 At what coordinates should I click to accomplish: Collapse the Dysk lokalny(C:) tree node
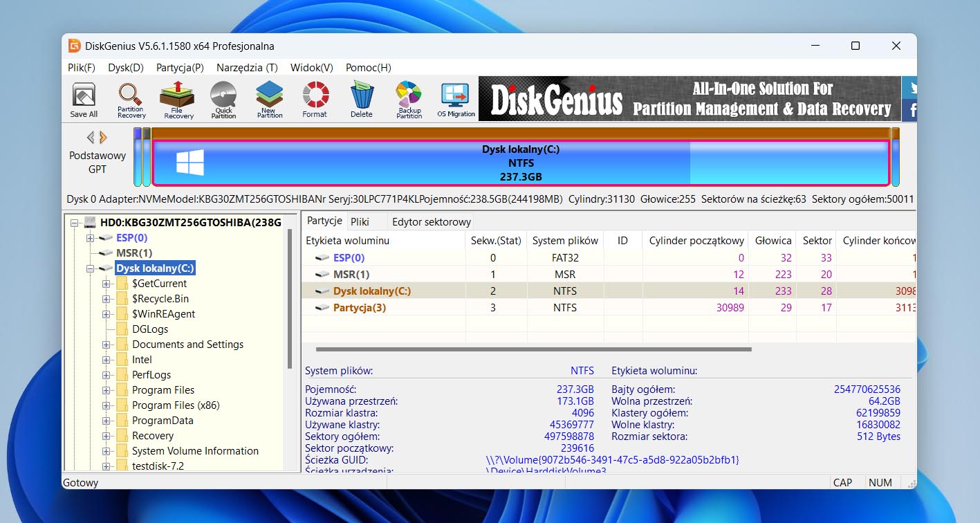point(90,268)
